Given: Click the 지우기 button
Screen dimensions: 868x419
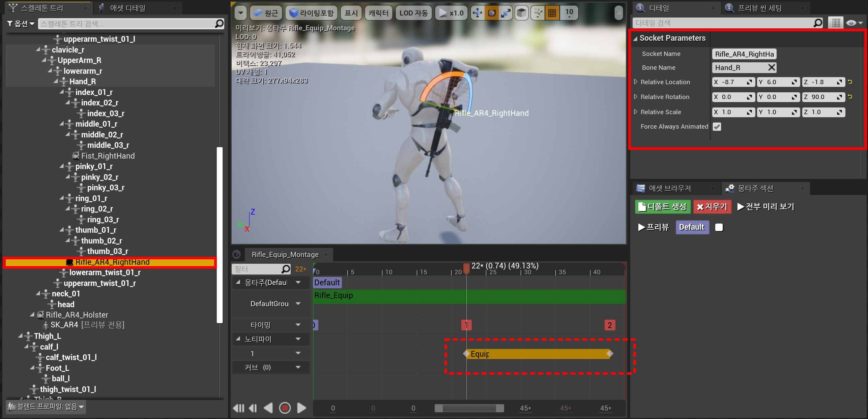Looking at the screenshot, I should (x=712, y=207).
